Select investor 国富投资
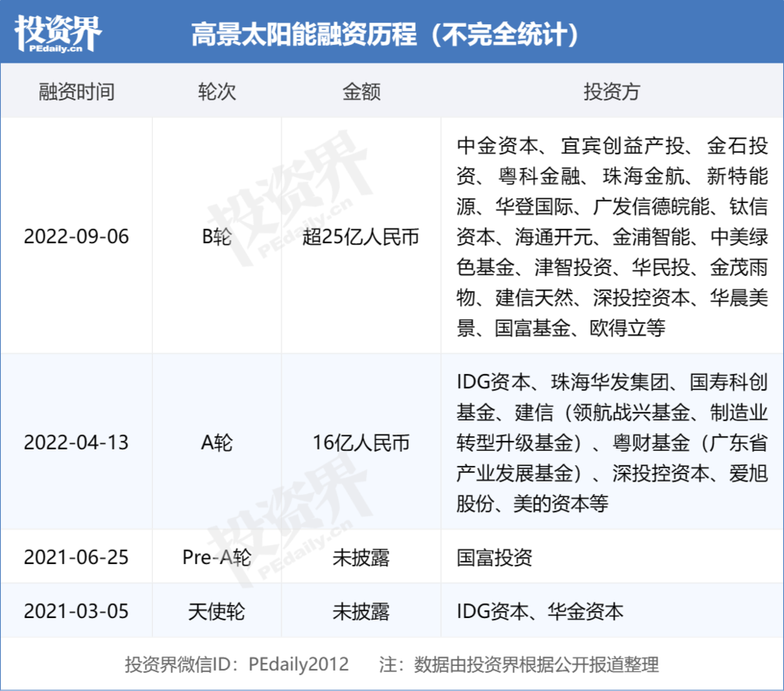The width and height of the screenshot is (784, 691). pos(494,557)
